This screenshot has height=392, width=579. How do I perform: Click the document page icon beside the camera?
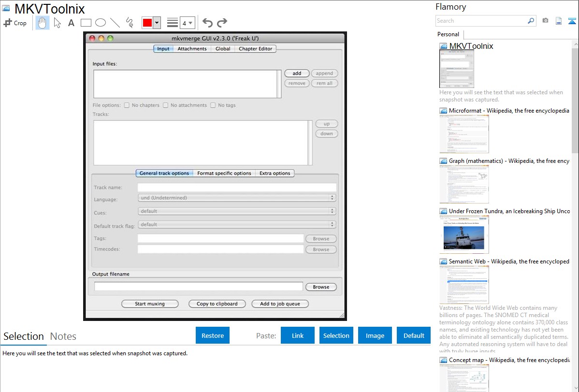pyautogui.click(x=559, y=21)
